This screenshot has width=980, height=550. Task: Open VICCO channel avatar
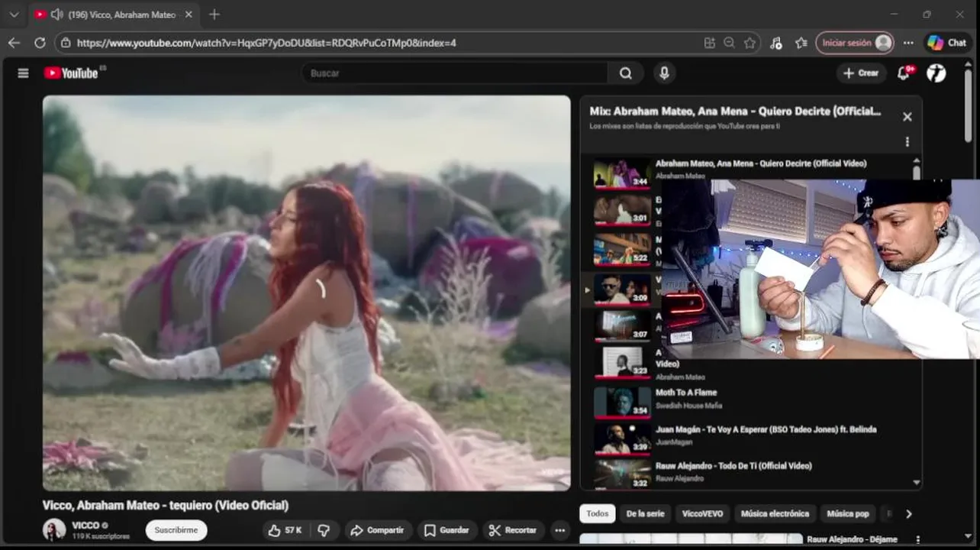coord(54,529)
